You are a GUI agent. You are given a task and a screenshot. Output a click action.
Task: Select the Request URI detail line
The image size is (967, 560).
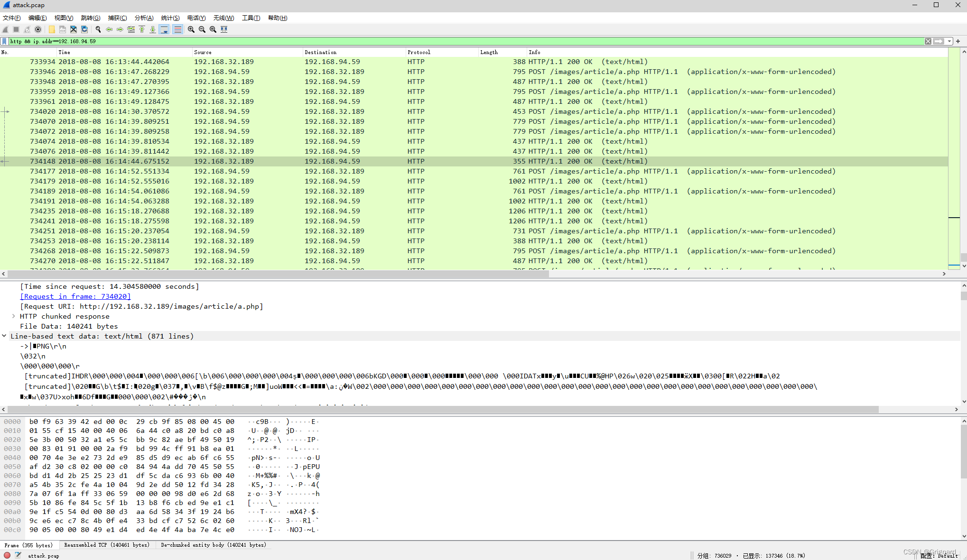point(141,306)
